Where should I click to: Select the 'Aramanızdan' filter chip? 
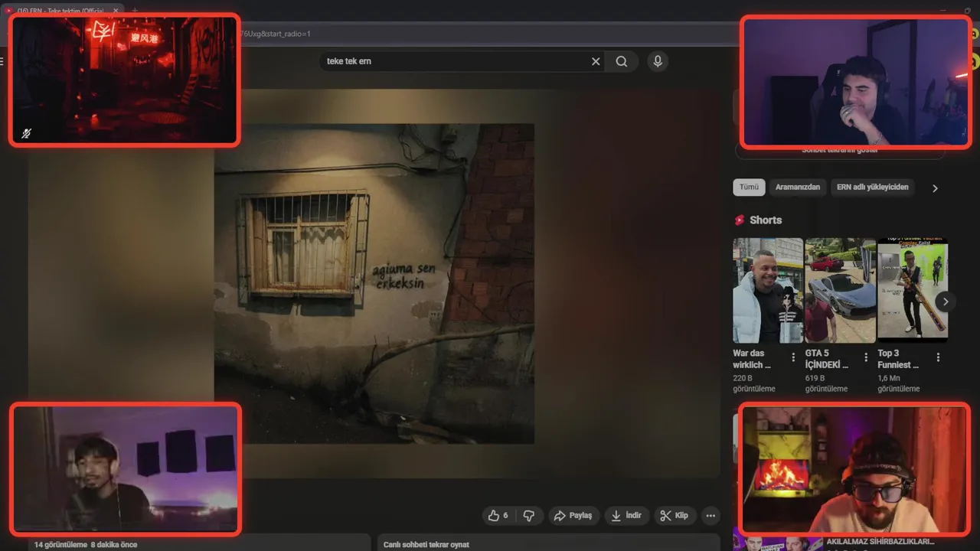[798, 187]
